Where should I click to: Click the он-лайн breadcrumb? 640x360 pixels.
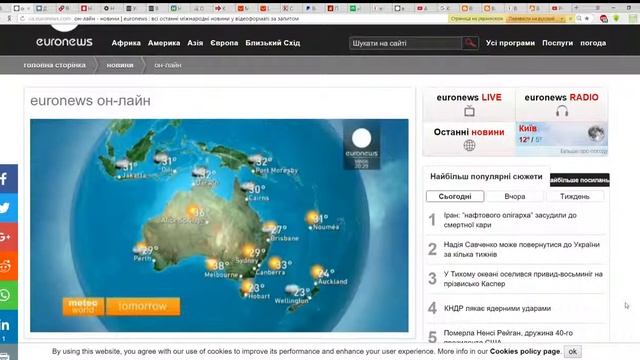(x=168, y=65)
